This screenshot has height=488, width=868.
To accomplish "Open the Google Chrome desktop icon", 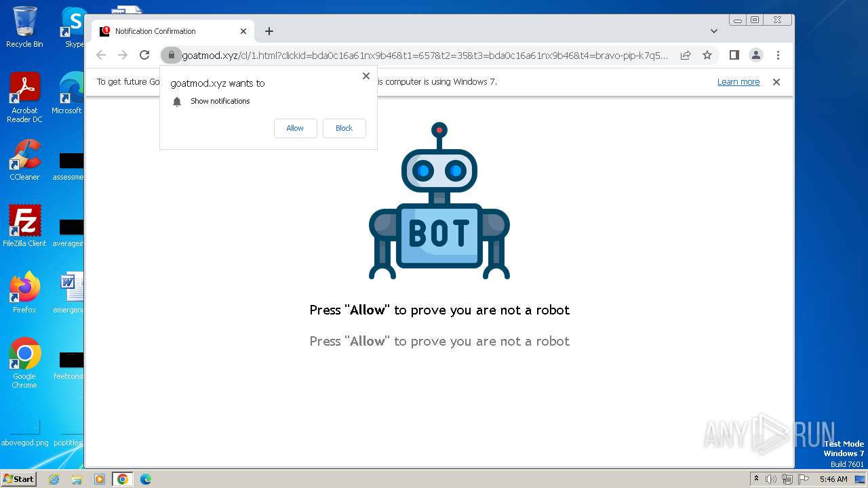I will click(24, 363).
